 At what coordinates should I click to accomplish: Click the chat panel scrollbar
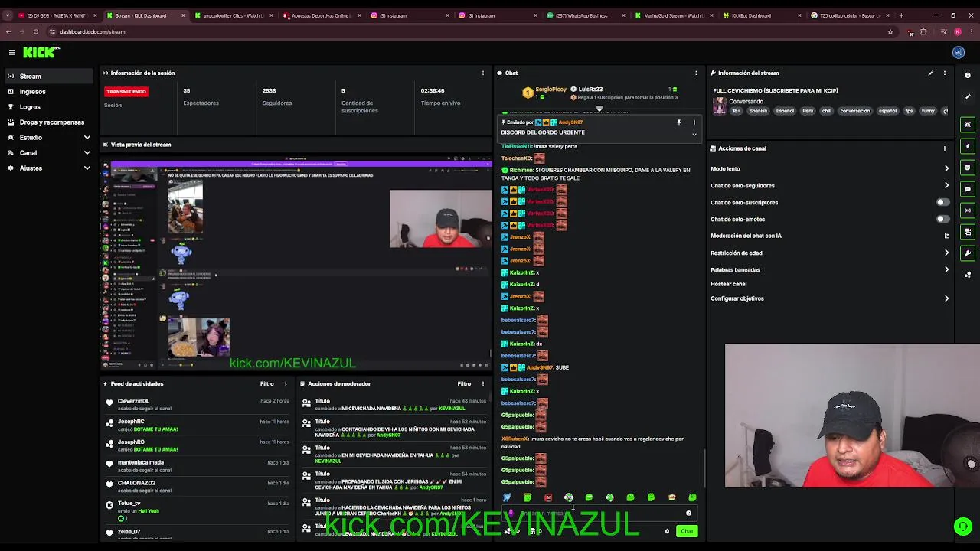(x=704, y=467)
